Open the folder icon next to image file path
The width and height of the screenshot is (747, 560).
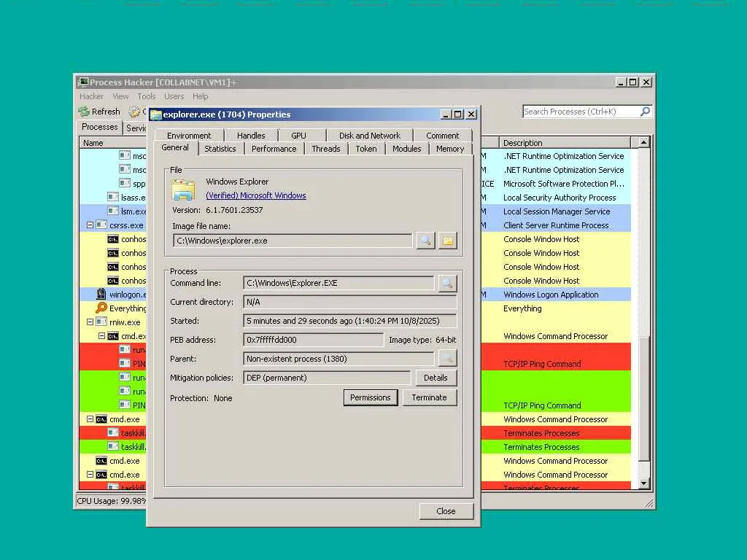click(x=448, y=241)
